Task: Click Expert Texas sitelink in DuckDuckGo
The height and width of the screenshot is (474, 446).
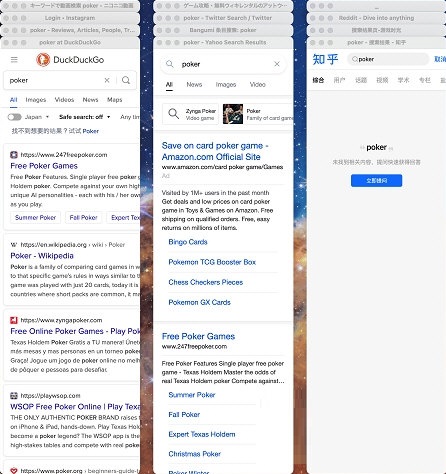Action: point(124,217)
